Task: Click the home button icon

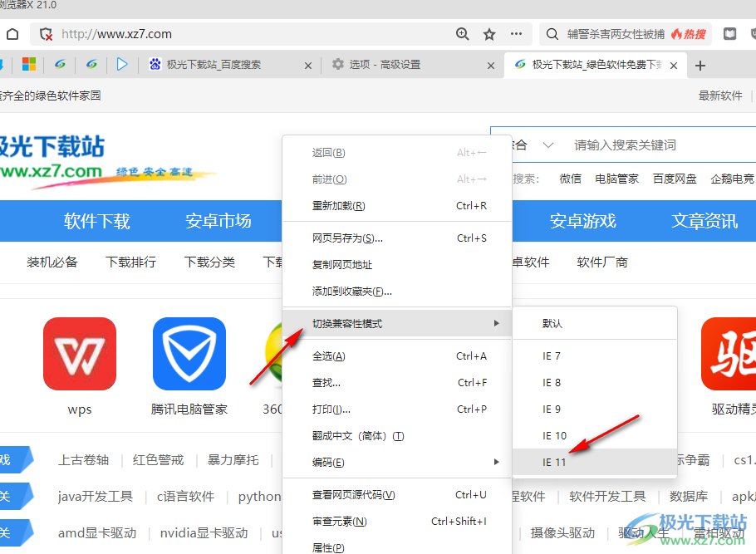Action: 12,34
